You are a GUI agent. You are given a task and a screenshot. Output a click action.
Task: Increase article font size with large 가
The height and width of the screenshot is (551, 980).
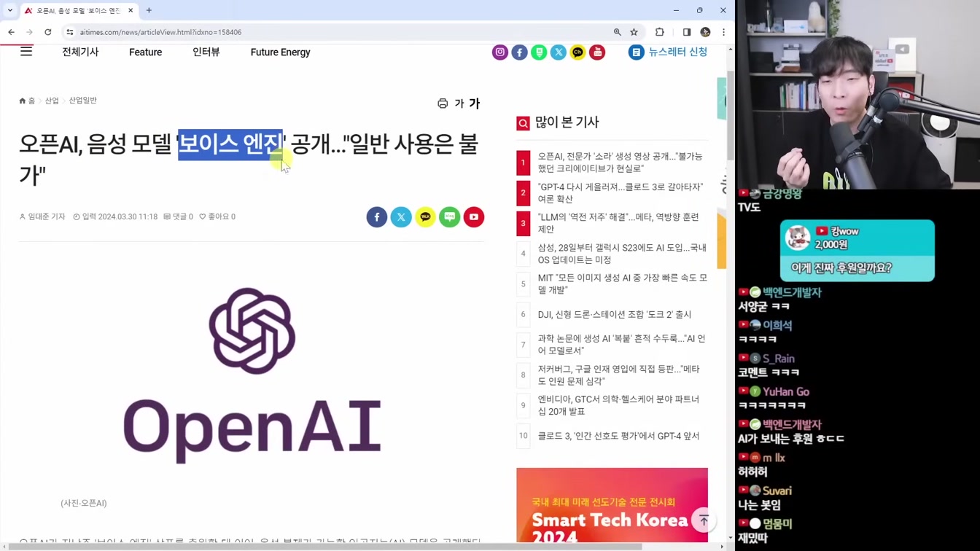[x=475, y=103]
